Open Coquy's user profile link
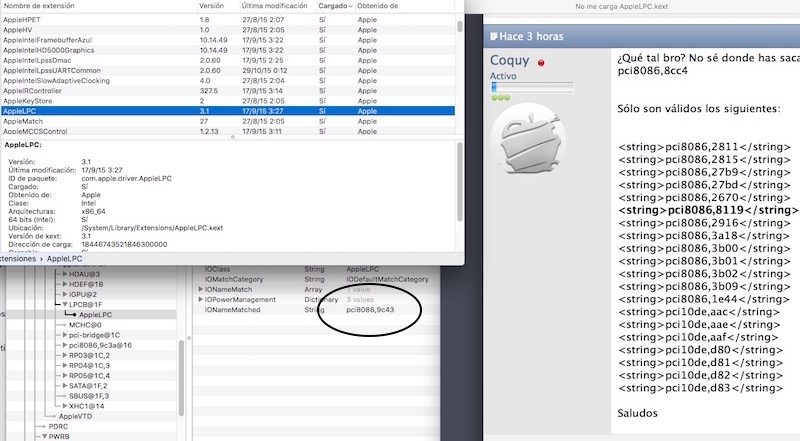This screenshot has width=800, height=441. click(509, 60)
